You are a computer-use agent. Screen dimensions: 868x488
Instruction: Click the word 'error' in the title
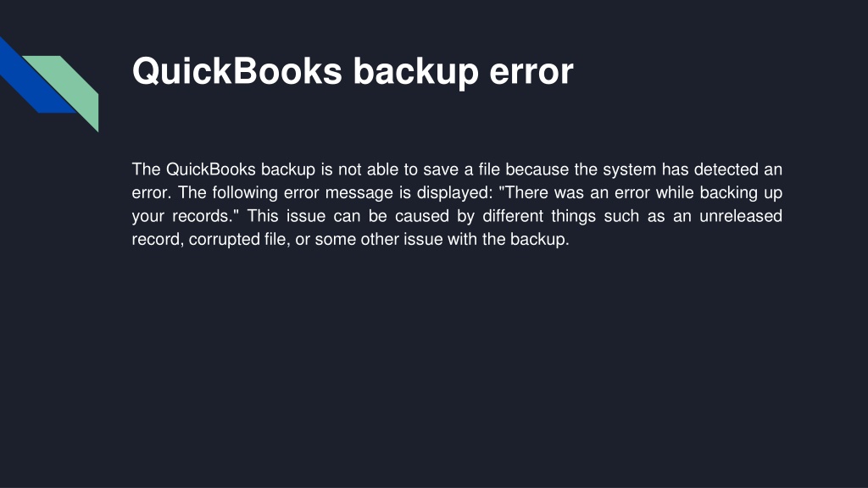tap(531, 71)
